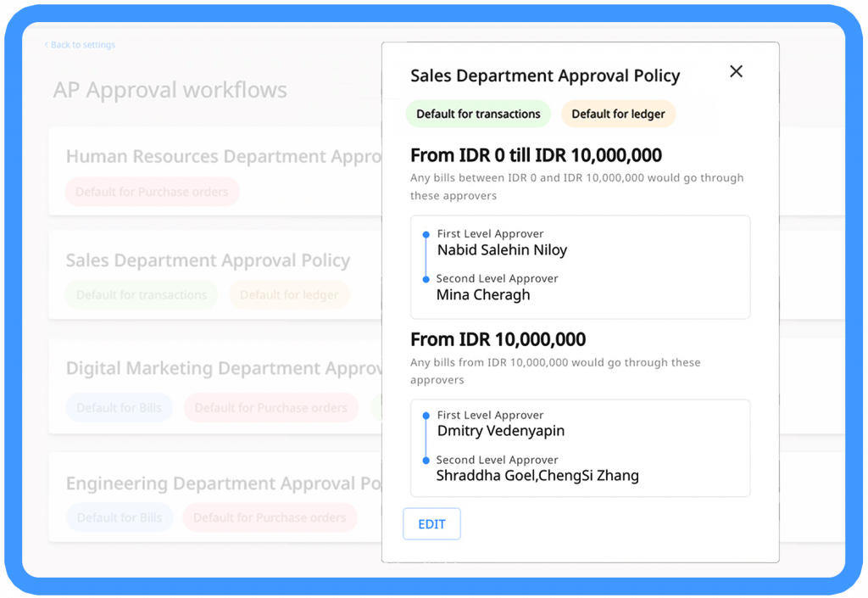The height and width of the screenshot is (598, 868).
Task: Click the 'From IDR 10,000,000' tier heading
Action: (x=498, y=340)
